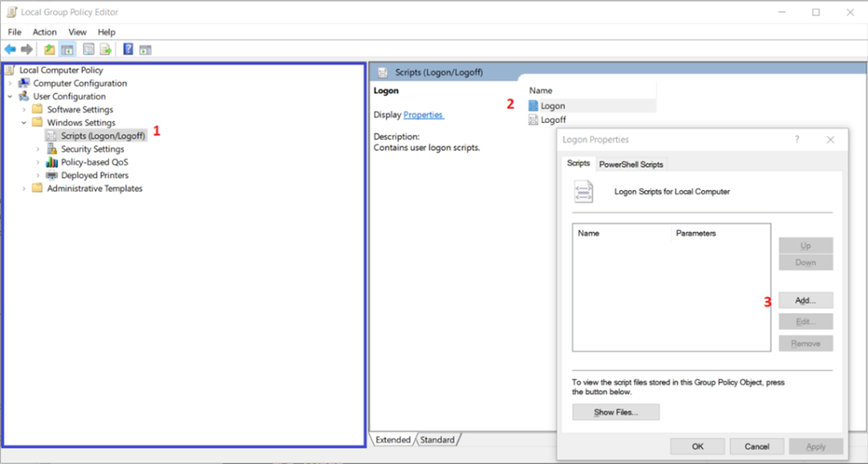This screenshot has height=464, width=868.
Task: Click the Export List toolbar icon
Action: click(106, 49)
